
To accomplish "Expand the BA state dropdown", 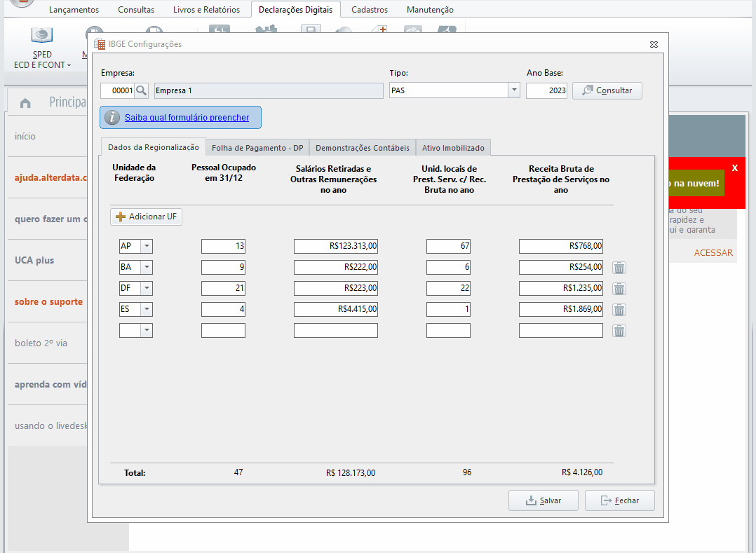I will point(147,267).
